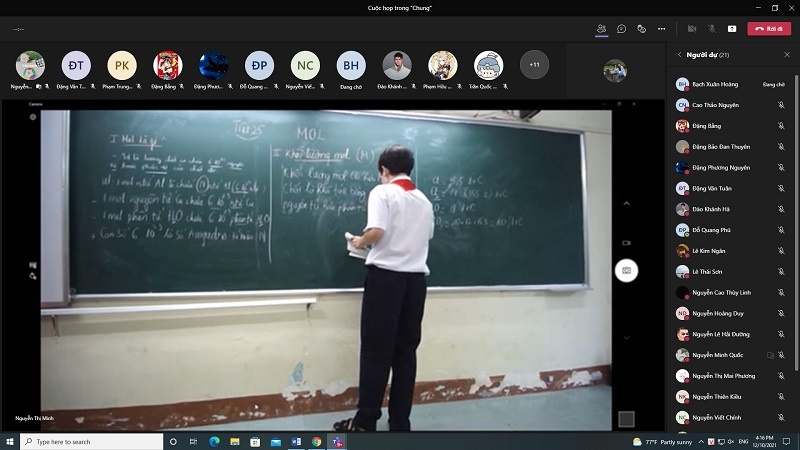
Task: Click the Windows taskbar search box
Action: 90,441
